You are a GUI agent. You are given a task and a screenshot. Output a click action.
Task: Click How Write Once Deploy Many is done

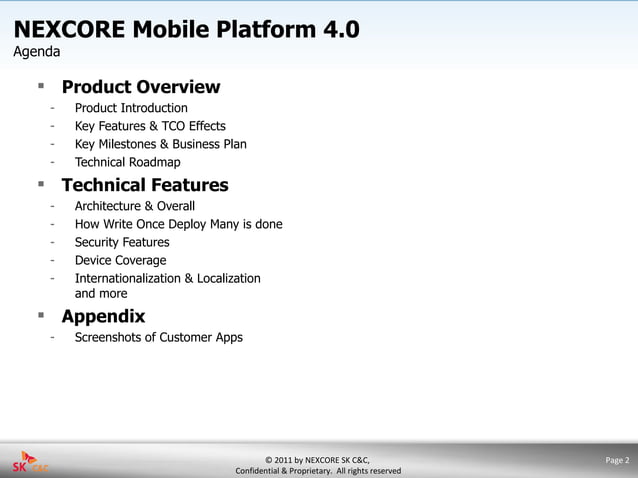[x=179, y=224]
